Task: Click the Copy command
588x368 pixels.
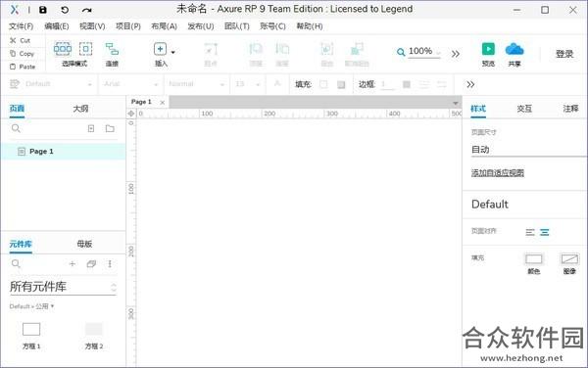Action: (22, 54)
